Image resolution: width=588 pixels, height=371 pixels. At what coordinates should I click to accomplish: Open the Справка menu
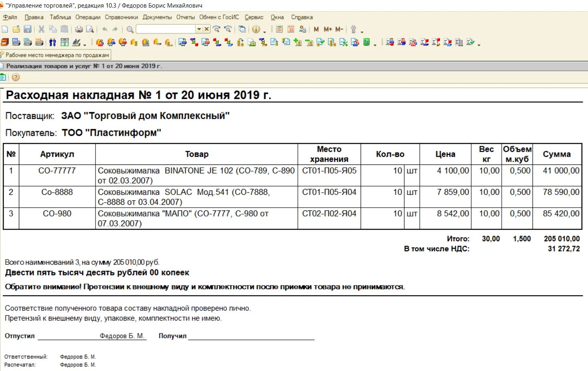click(x=302, y=17)
